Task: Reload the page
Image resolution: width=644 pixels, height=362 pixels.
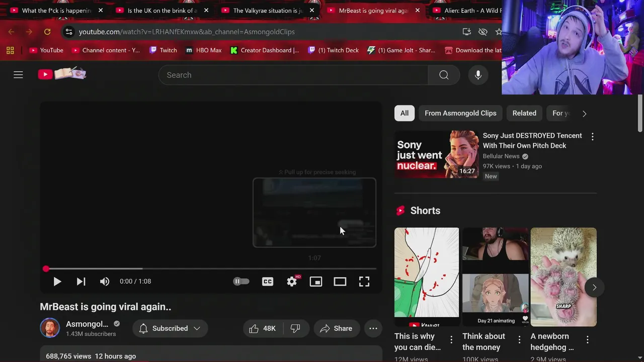Action: coord(47,32)
